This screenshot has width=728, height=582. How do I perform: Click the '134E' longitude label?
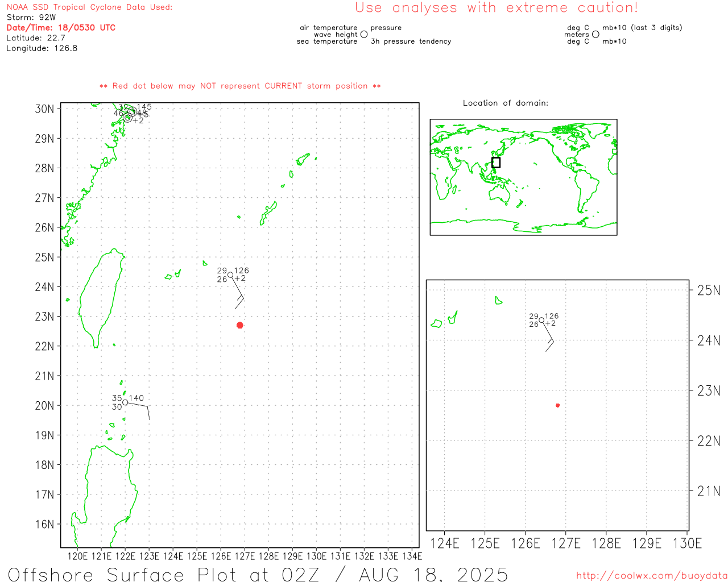point(412,556)
